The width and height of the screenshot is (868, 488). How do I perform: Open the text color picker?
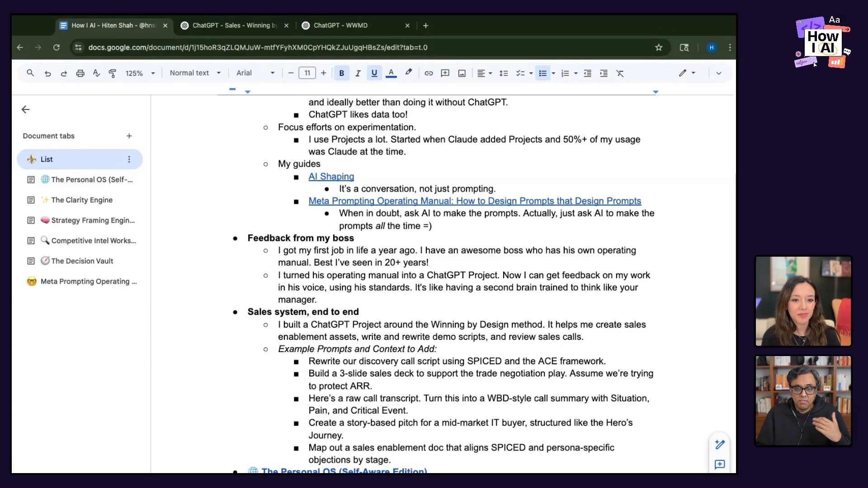tap(391, 73)
